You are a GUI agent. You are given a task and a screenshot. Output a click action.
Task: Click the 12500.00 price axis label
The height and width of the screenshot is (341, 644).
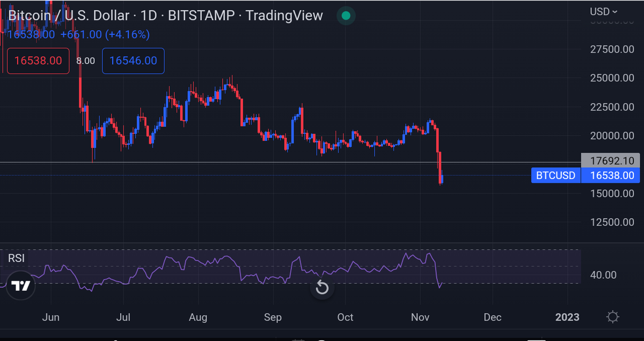612,222
